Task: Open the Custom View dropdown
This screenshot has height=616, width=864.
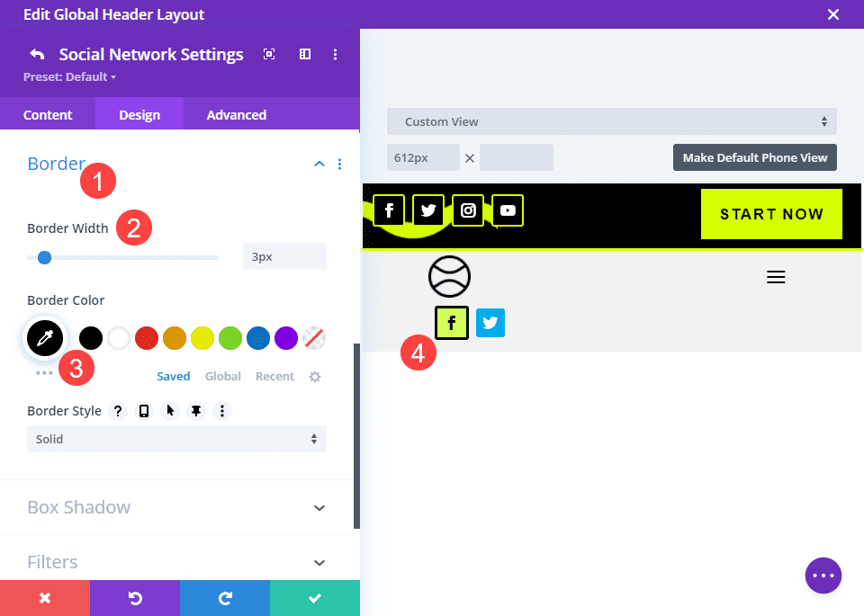Action: pos(612,121)
